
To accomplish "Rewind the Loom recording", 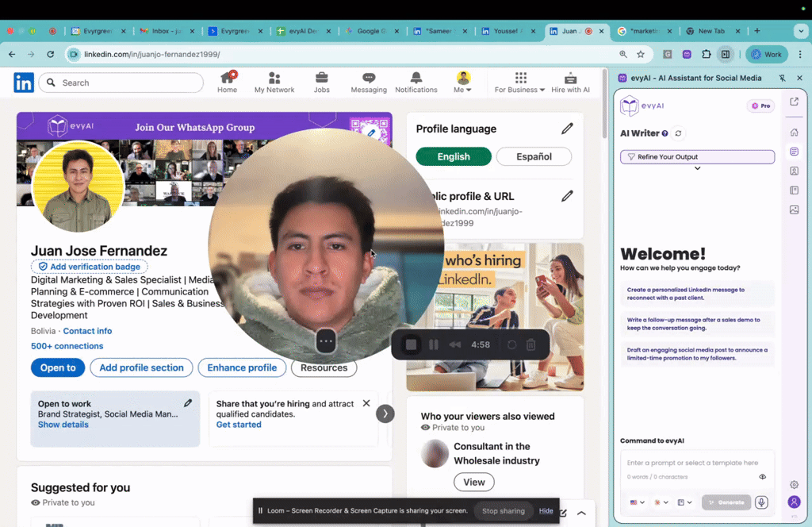I will point(454,344).
